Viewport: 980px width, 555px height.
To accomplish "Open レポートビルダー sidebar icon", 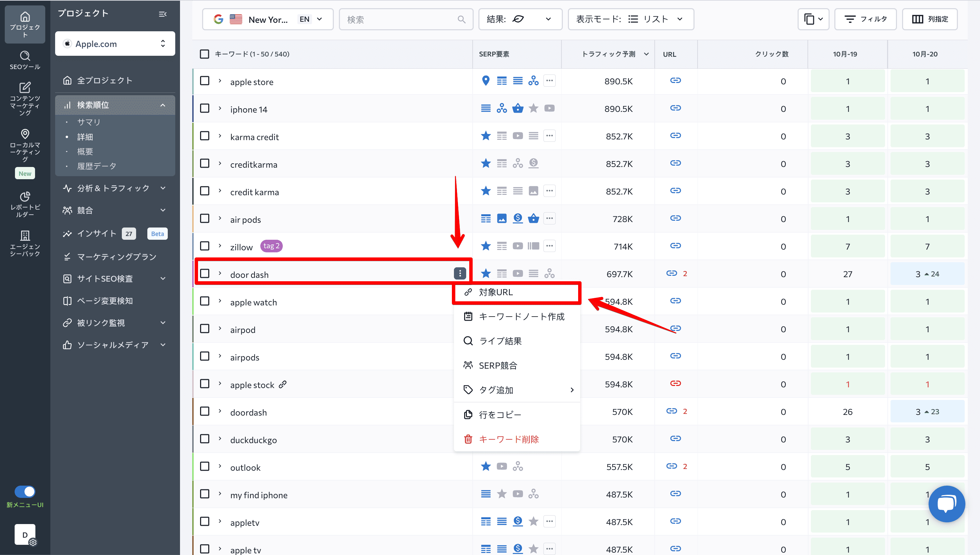I will (x=25, y=204).
